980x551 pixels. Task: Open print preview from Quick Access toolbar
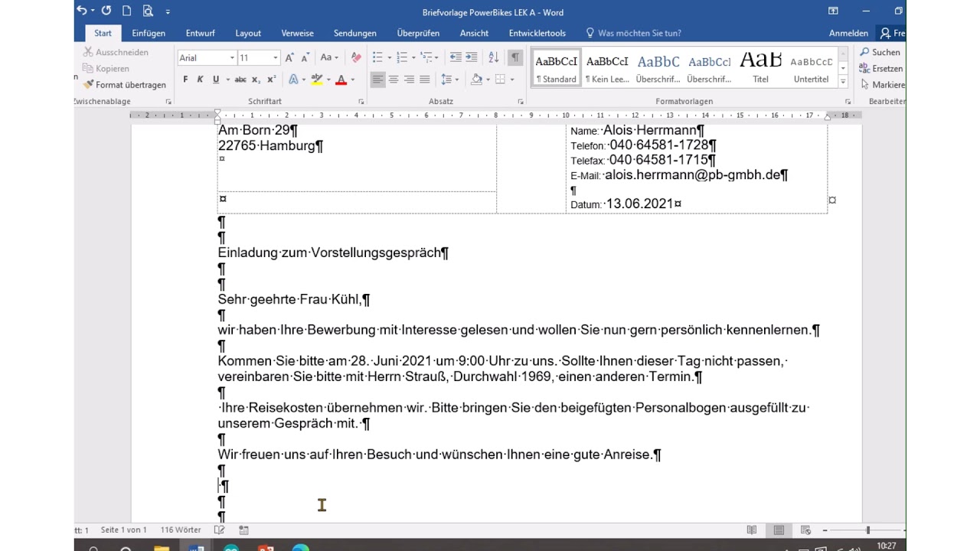pyautogui.click(x=148, y=11)
